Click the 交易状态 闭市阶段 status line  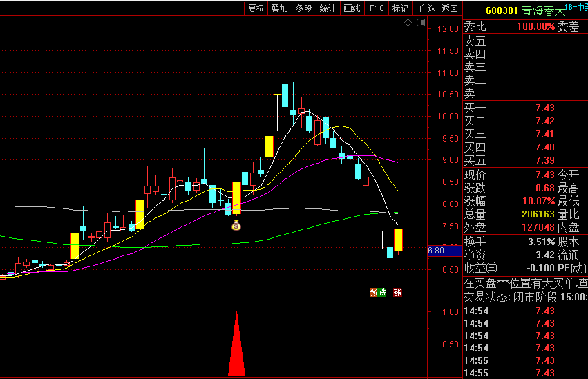tap(525, 298)
